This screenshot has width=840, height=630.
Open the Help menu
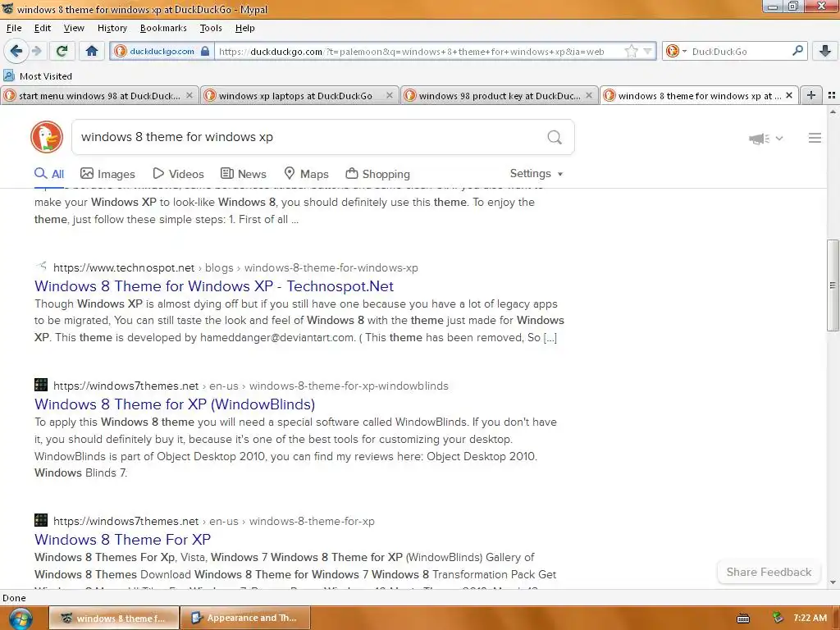coord(244,28)
